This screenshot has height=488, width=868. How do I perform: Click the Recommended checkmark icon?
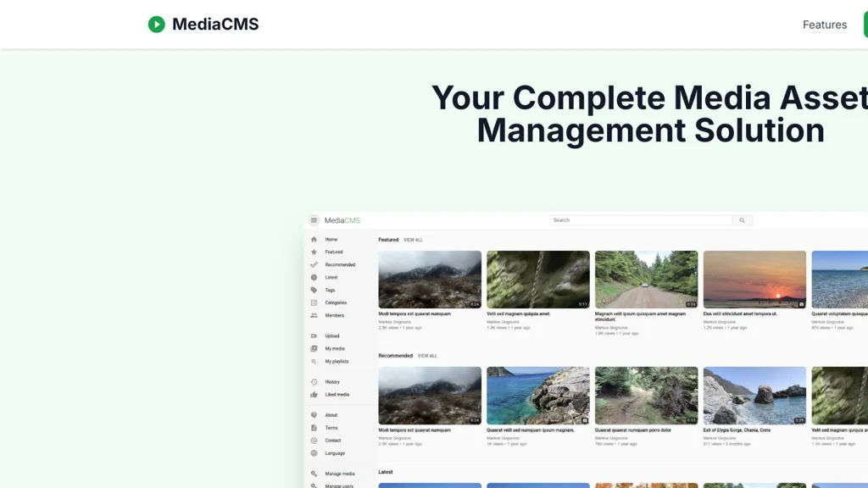[314, 265]
